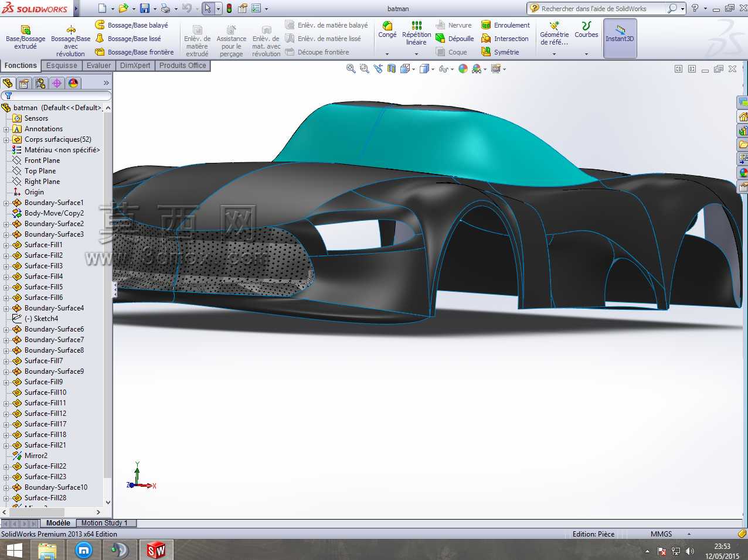Open the Courbes dropdown arrow
Viewport: 748px width, 560px height.
pos(586,54)
